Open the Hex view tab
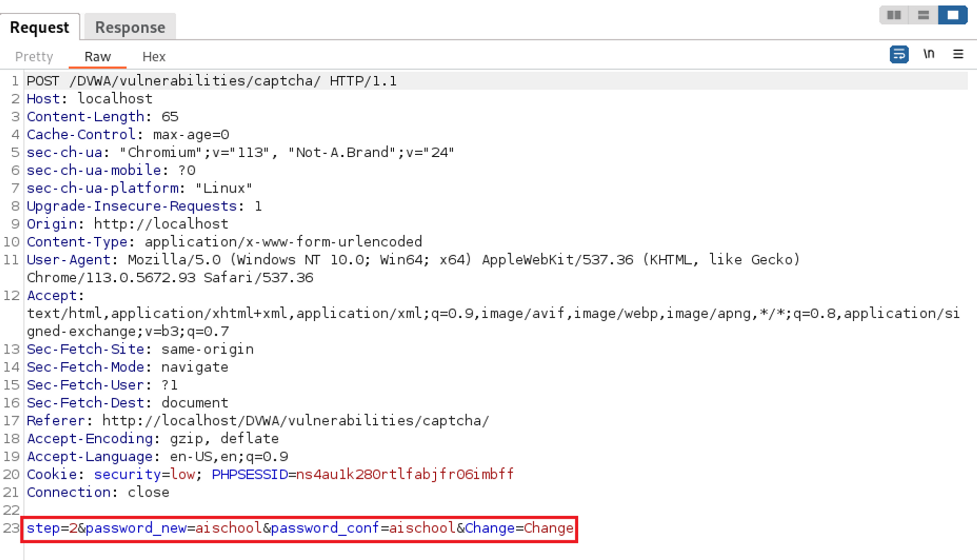This screenshot has height=560, width=977. click(x=154, y=57)
